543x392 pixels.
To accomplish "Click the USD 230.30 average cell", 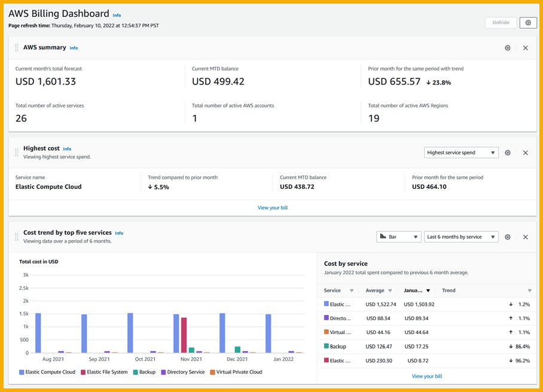I will click(379, 360).
